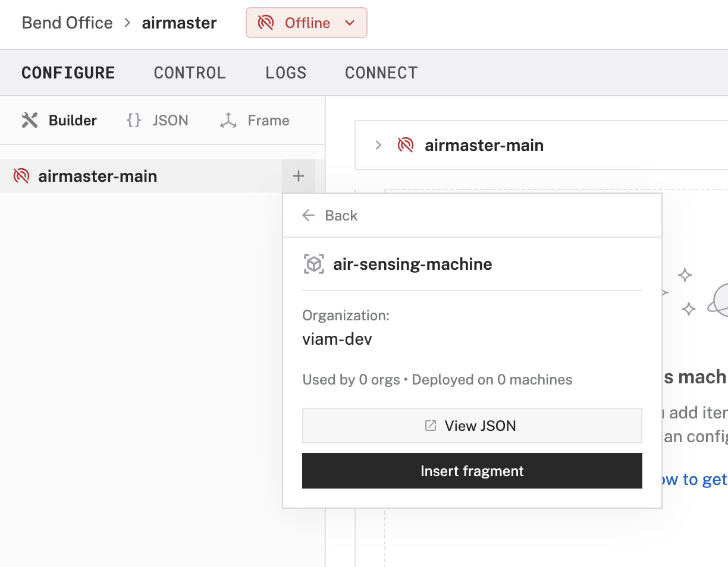This screenshot has height=567, width=728.
Task: Click the Back arrow in the popup
Action: coord(308,215)
